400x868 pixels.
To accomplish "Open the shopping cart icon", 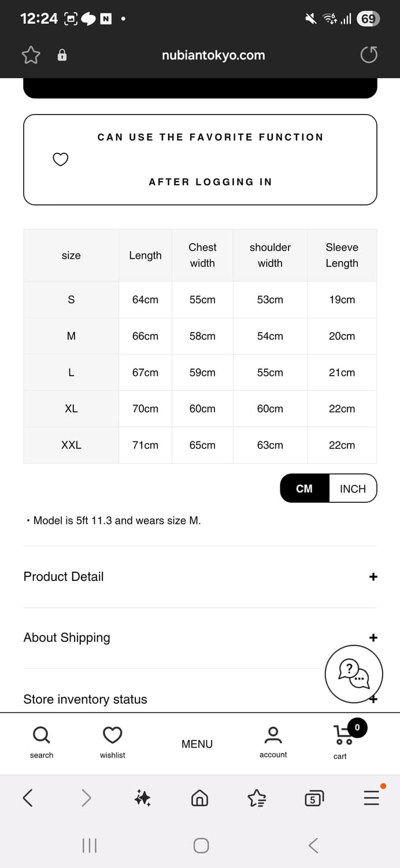I will pos(343,735).
